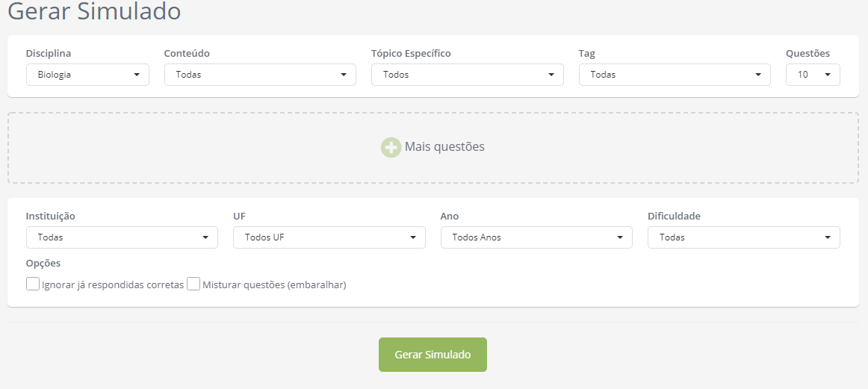Select a state in the UF dropdown
The height and width of the screenshot is (389, 868).
click(x=329, y=237)
